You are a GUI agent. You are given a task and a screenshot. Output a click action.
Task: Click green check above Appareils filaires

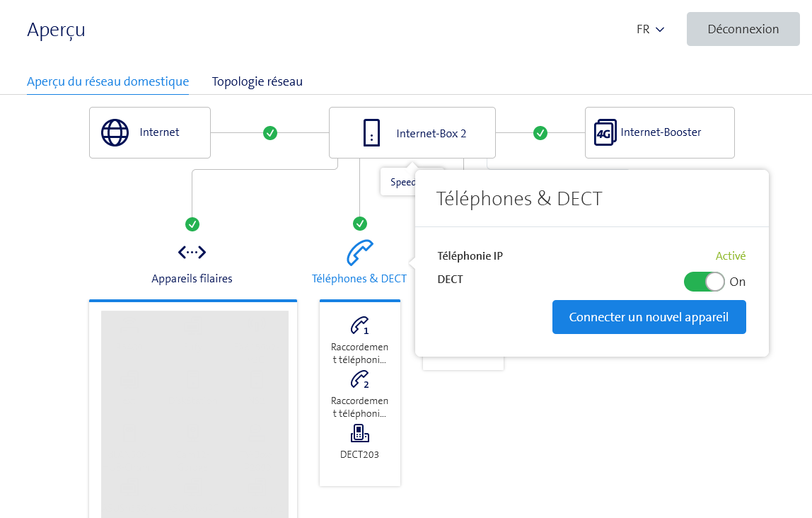(192, 224)
